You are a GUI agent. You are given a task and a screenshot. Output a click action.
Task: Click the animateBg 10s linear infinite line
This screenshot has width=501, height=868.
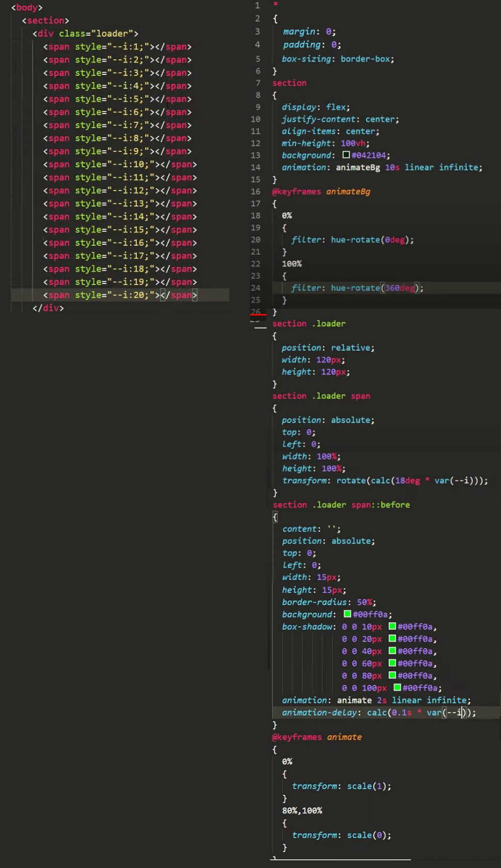tap(382, 167)
